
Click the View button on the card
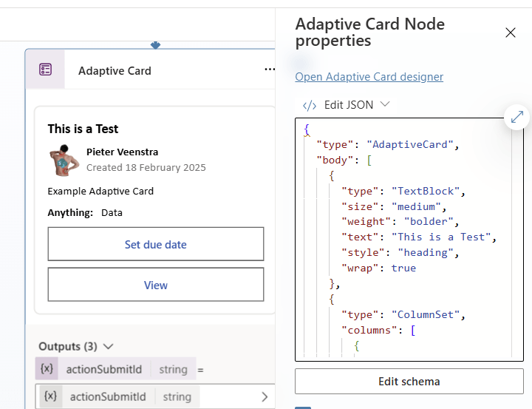156,285
